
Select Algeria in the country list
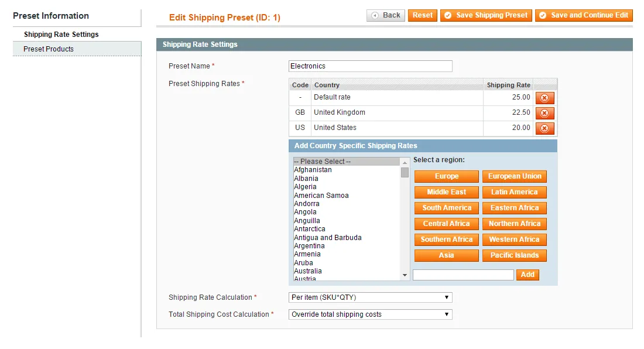(346, 187)
